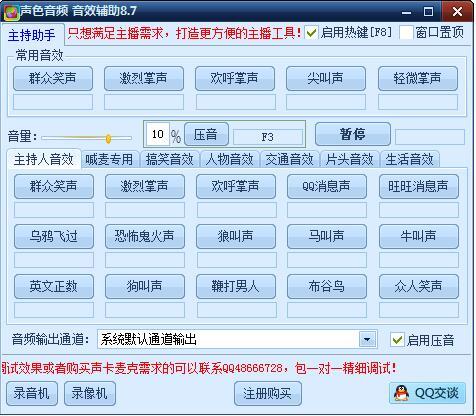476x416 pixels.
Task: Maximize the 声色音频 window
Action: 428,12
